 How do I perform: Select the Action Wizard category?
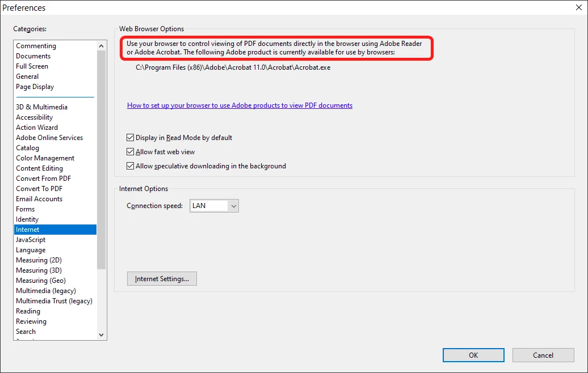coord(55,128)
